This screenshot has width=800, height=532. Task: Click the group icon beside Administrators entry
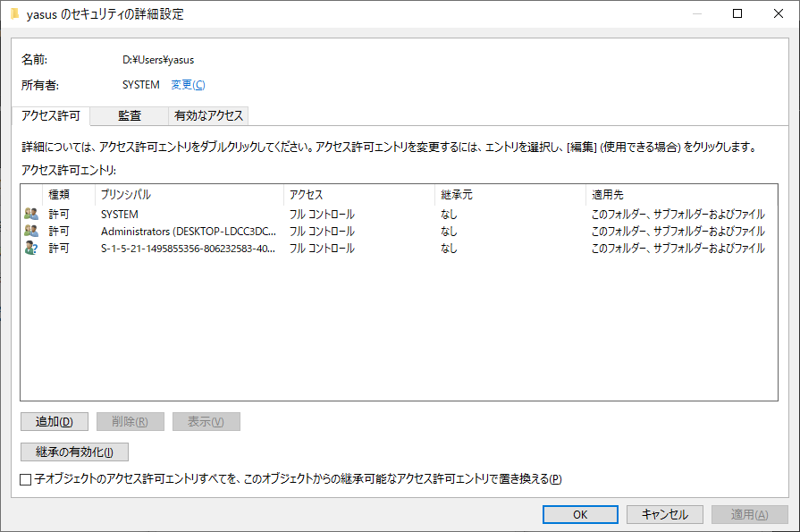coord(31,231)
